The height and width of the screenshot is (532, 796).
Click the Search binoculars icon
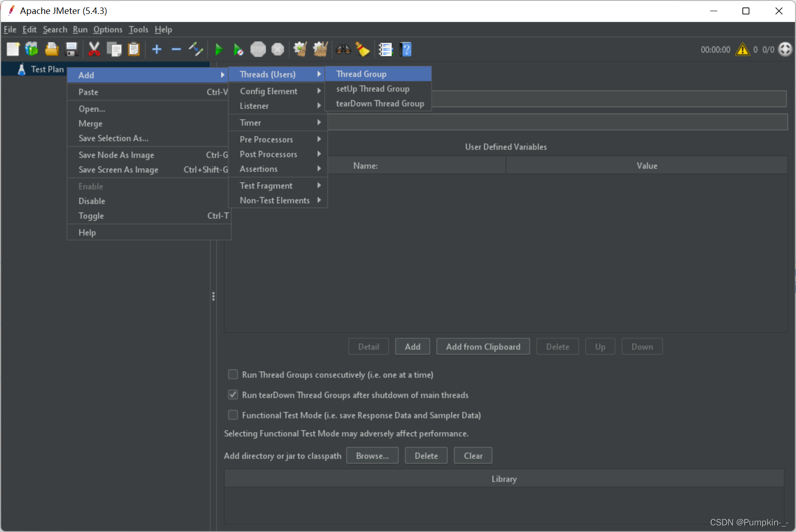pos(343,49)
